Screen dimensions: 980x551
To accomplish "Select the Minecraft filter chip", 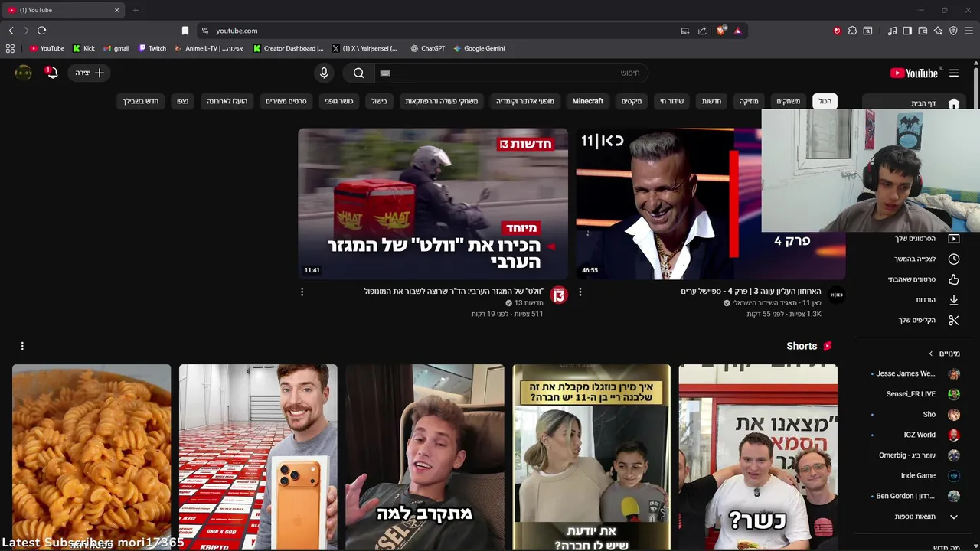I will [588, 101].
